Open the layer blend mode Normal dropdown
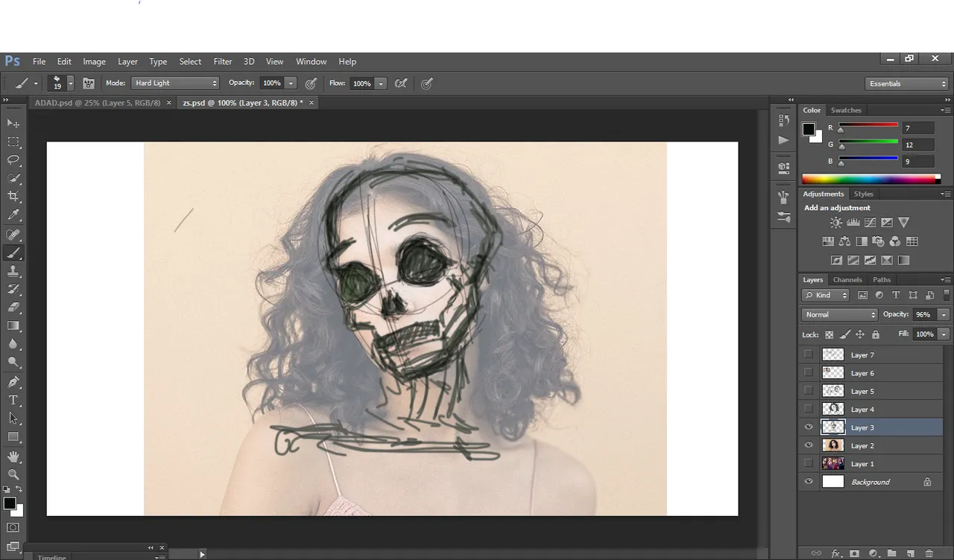 (841, 315)
